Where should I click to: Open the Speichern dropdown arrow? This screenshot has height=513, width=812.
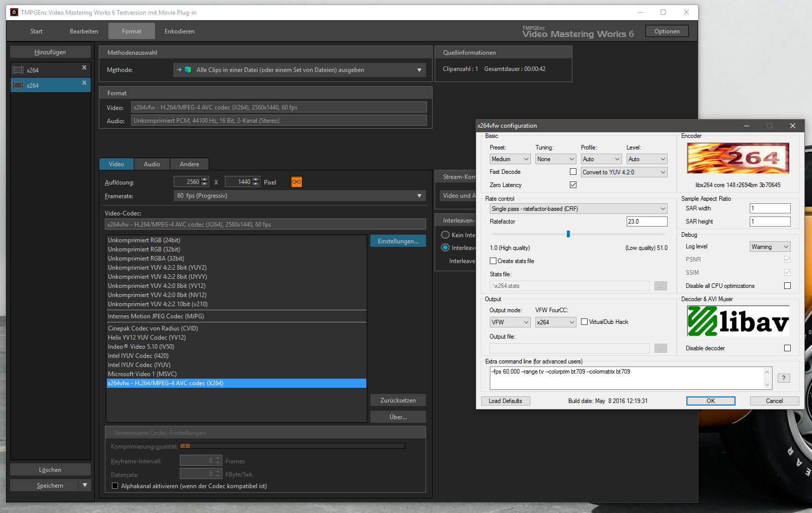85,486
